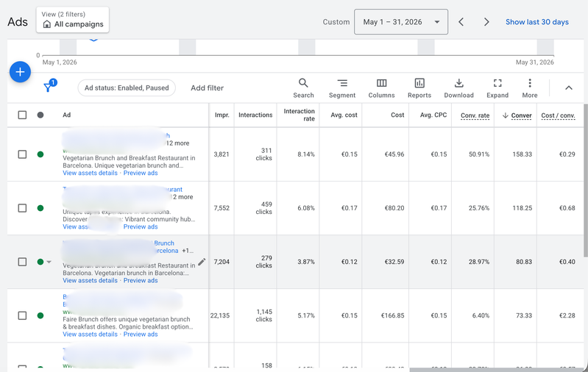This screenshot has height=372, width=588.
Task: Download the ads table
Action: pos(458,88)
